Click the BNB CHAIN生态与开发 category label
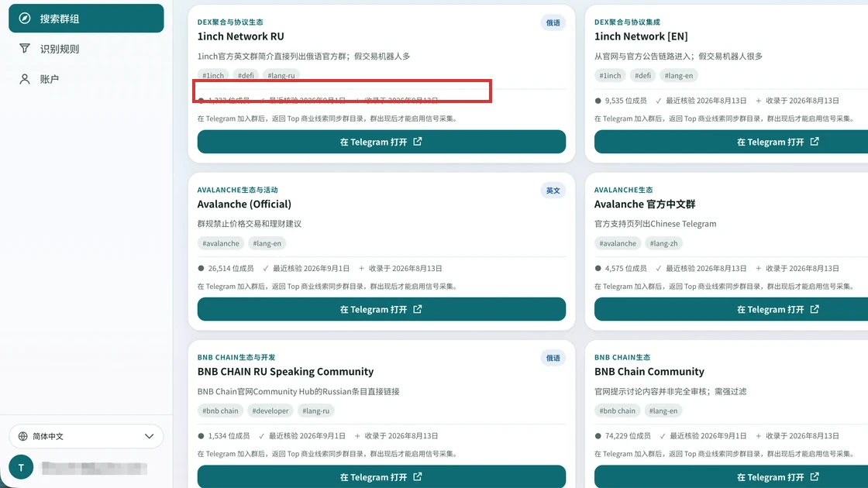The width and height of the screenshot is (868, 488). [236, 357]
